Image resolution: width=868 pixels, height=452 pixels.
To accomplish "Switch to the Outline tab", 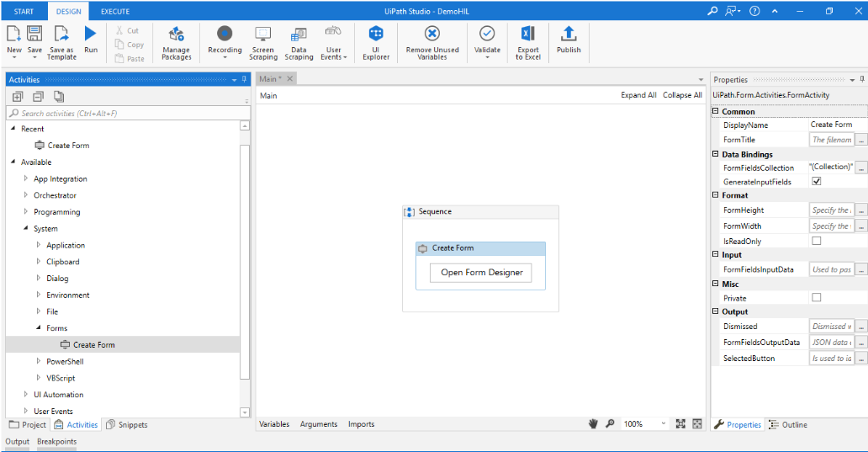I will click(788, 425).
